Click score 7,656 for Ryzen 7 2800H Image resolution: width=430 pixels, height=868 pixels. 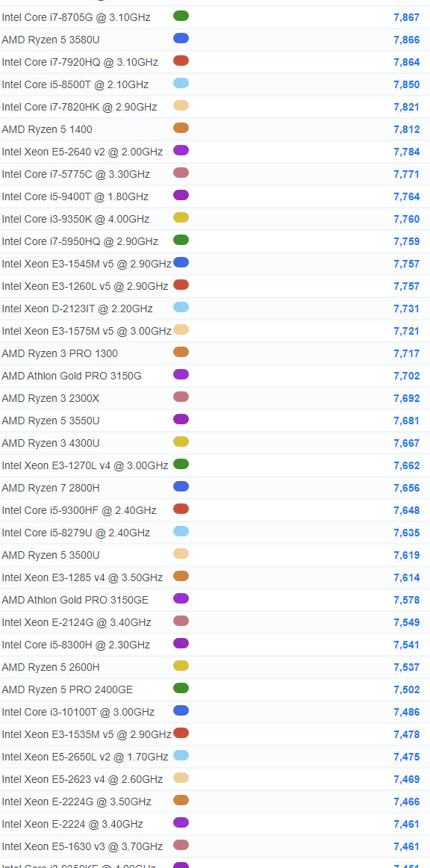(x=407, y=488)
